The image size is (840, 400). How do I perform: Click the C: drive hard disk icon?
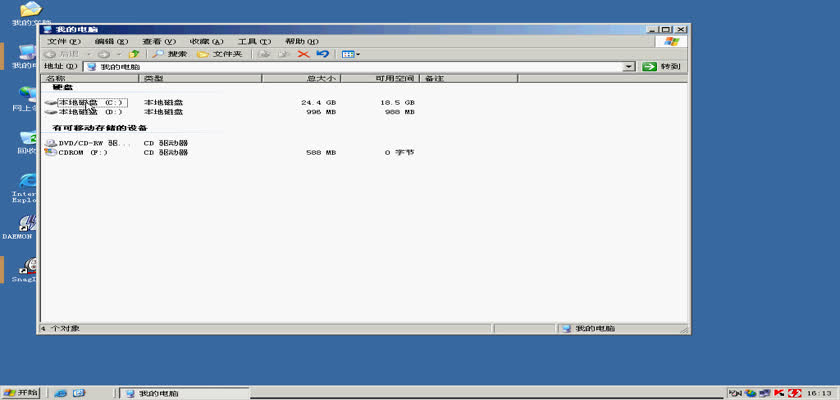coord(51,102)
